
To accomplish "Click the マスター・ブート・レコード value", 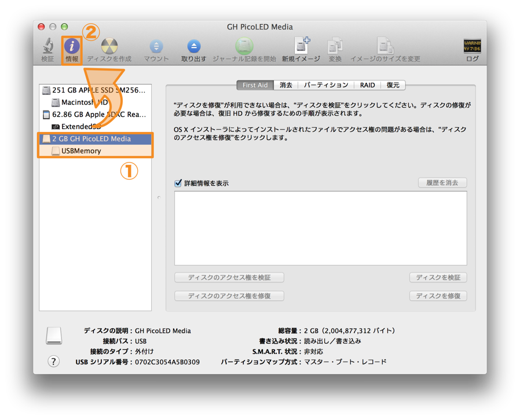I will (x=345, y=362).
